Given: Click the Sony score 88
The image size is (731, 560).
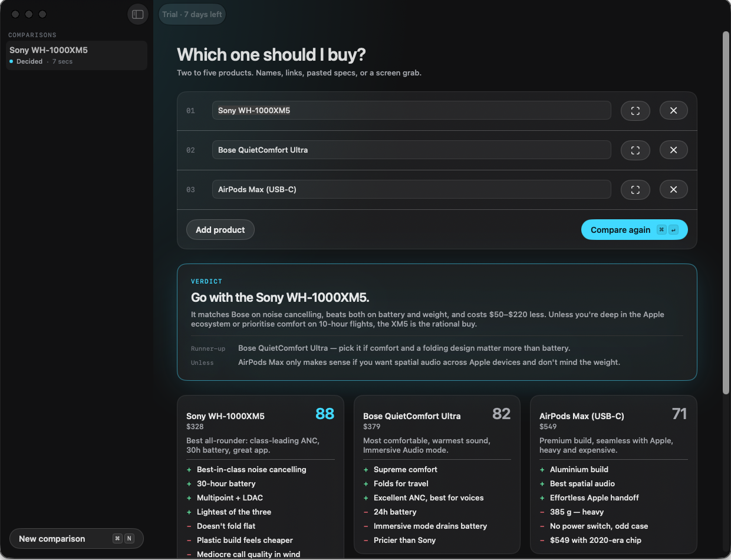Looking at the screenshot, I should (x=325, y=414).
